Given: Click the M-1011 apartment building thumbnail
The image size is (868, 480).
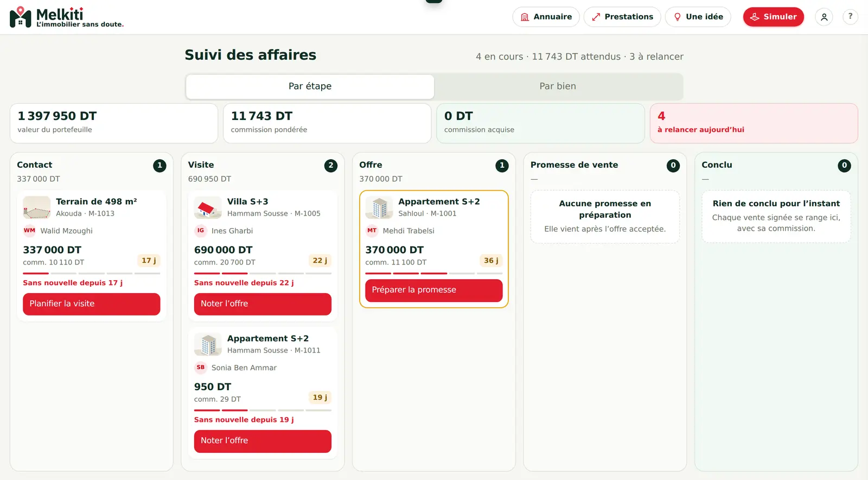Looking at the screenshot, I should [208, 344].
